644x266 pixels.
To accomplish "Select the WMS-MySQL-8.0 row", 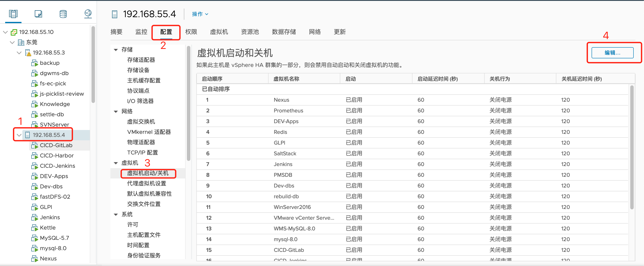I will click(x=412, y=229).
